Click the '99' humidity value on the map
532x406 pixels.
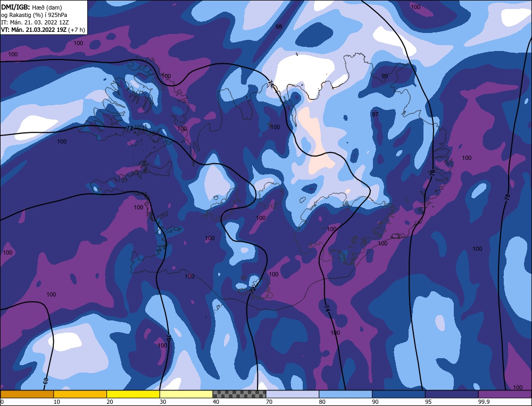tap(385, 76)
